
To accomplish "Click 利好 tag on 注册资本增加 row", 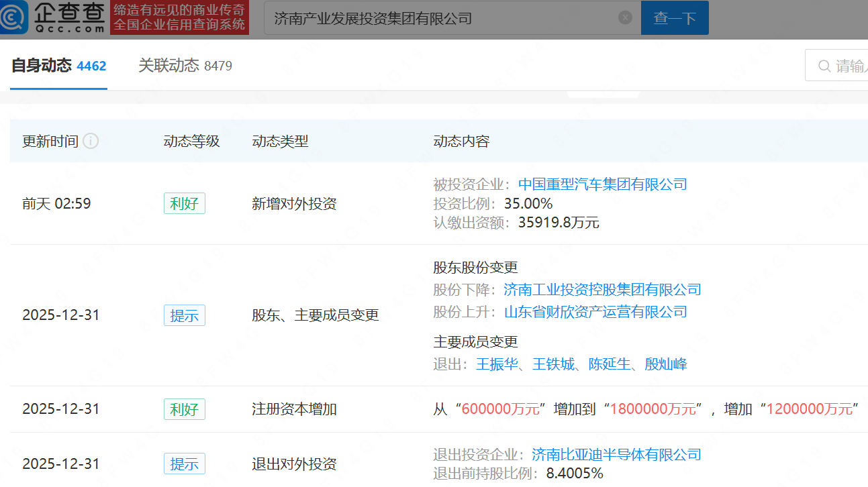I will [x=184, y=409].
